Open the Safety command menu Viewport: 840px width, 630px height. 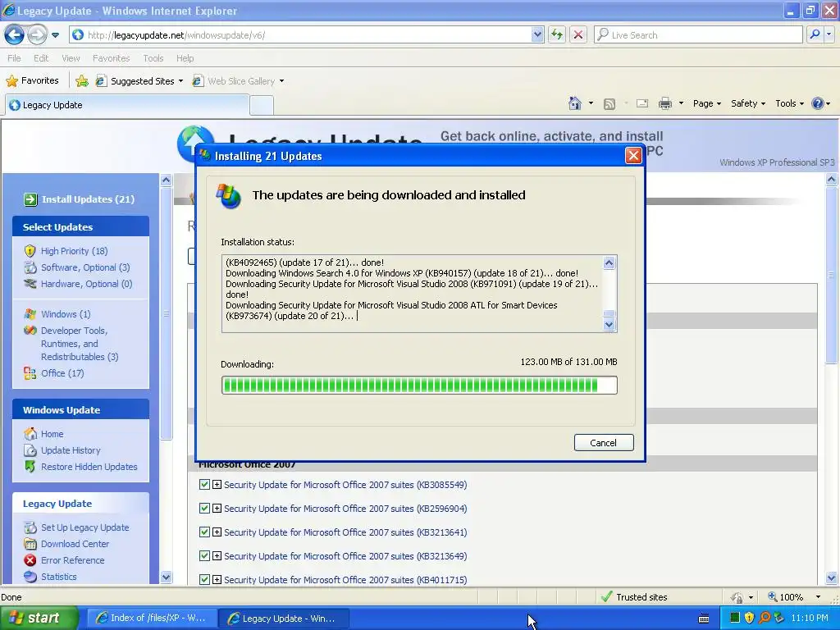(748, 103)
